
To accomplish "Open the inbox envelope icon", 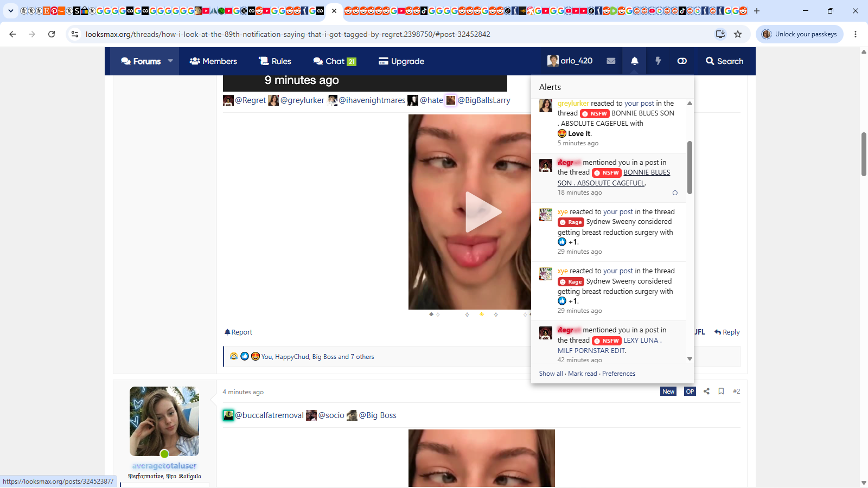I will click(x=611, y=61).
